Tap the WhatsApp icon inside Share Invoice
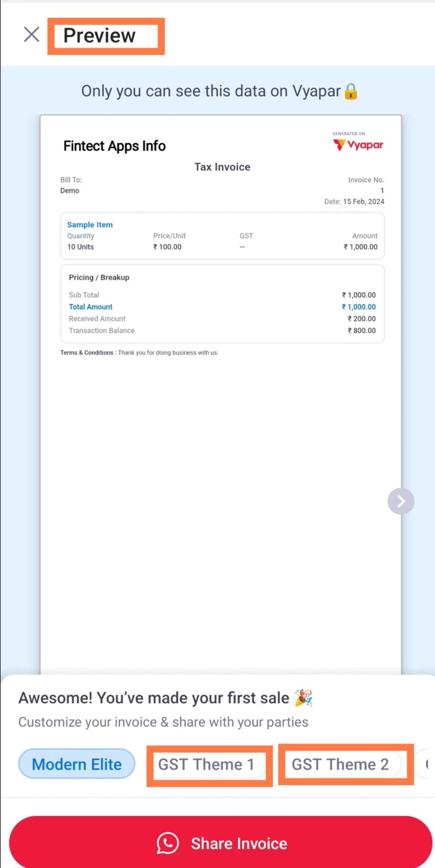Image resolution: width=435 pixels, height=868 pixels. click(167, 843)
